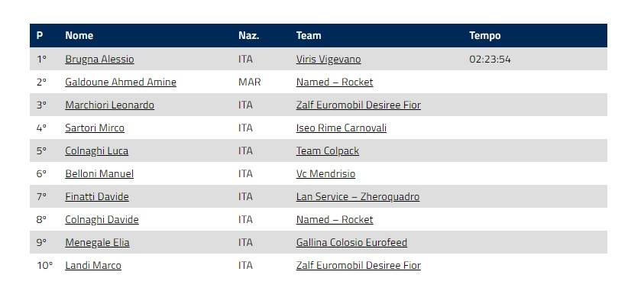
Task: Open Landi Marco rider page
Action: [93, 265]
